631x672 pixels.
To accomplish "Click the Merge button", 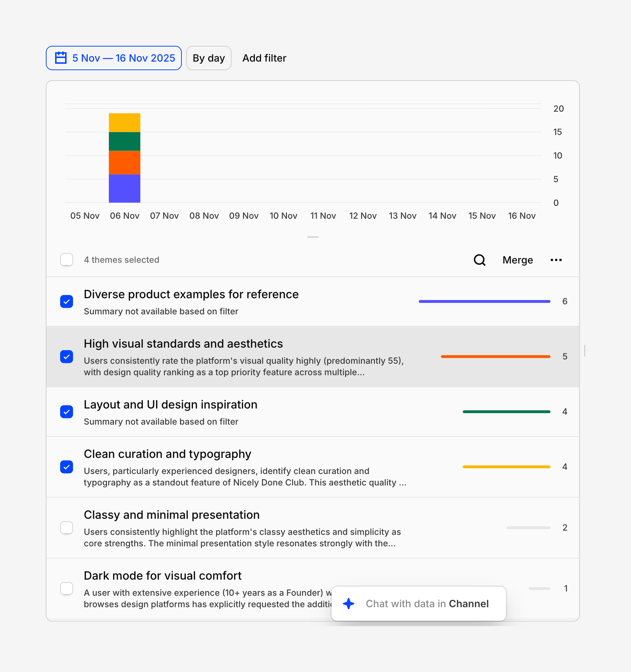I will click(518, 260).
